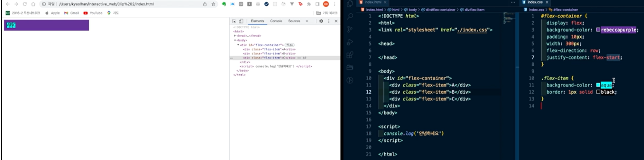Image resolution: width=644 pixels, height=160 pixels.
Task: Activate DevTools element inspector picker
Action: pyautogui.click(x=234, y=21)
